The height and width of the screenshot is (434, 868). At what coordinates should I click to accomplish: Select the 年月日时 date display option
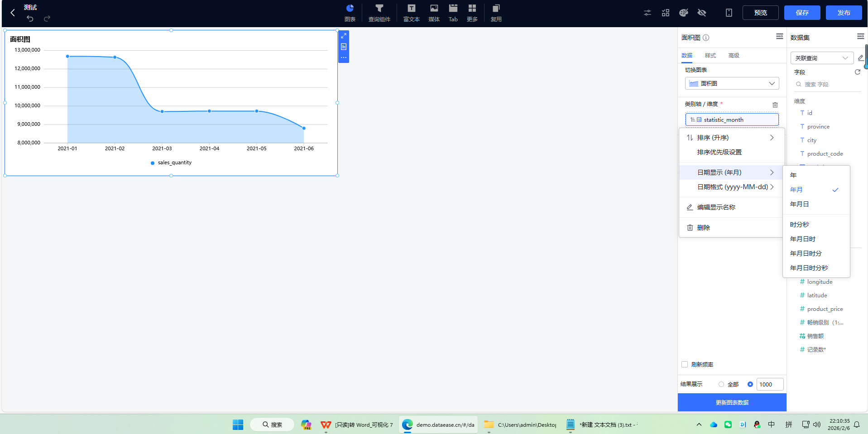[x=816, y=239]
